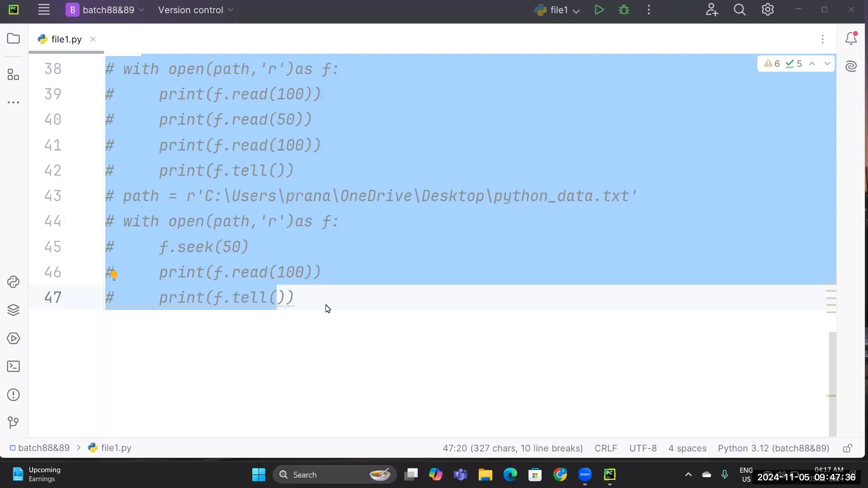The width and height of the screenshot is (868, 488).
Task: Open the Python Console
Action: [x=13, y=282]
